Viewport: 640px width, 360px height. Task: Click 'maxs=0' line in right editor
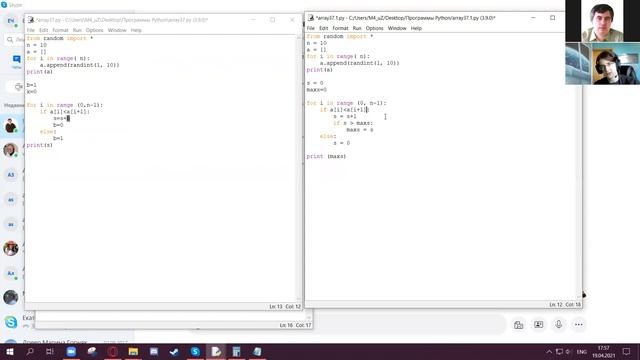pos(316,90)
